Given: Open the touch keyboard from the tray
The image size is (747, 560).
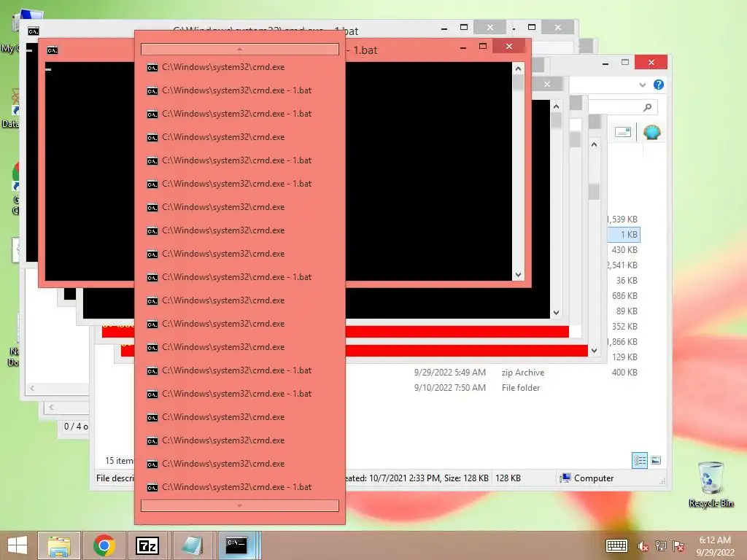Looking at the screenshot, I should pyautogui.click(x=616, y=545).
